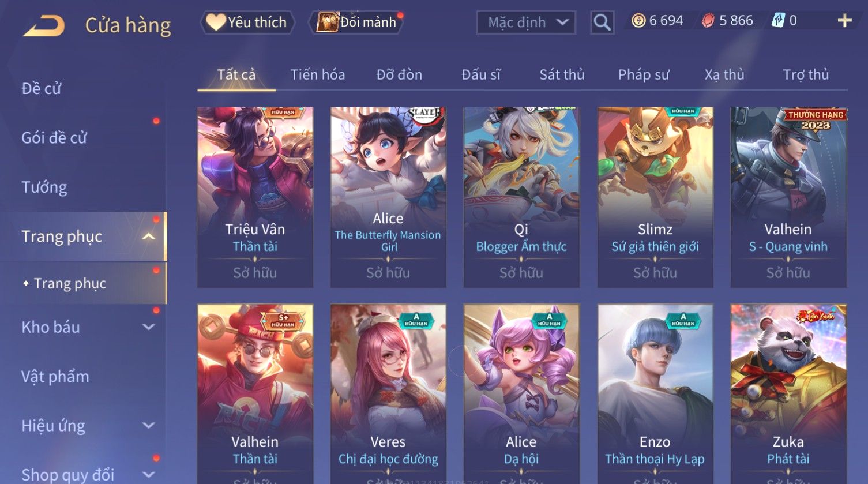Tap the red ruby balance icon
Screen dimensions: 868x484
[708, 21]
